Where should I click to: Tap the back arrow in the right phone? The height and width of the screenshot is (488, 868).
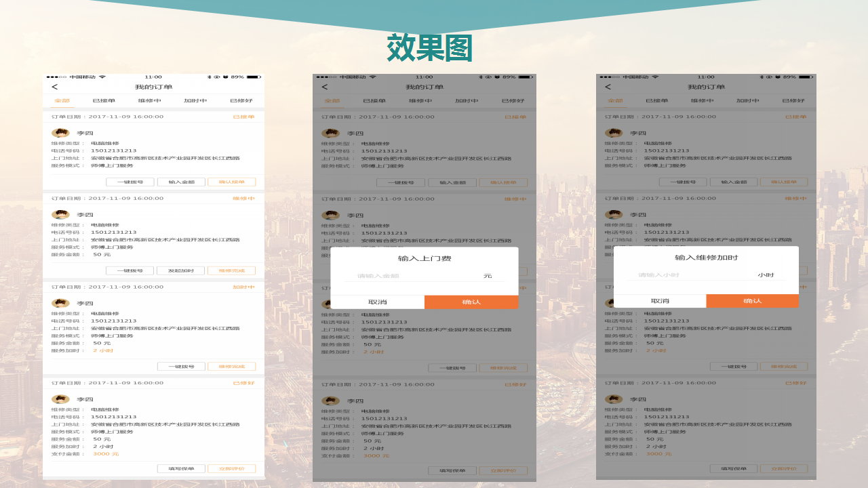(608, 87)
